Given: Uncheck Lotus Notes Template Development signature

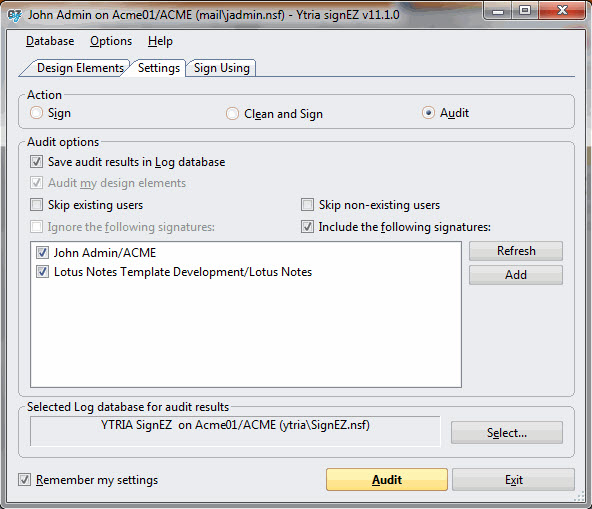Looking at the screenshot, I should 42,272.
